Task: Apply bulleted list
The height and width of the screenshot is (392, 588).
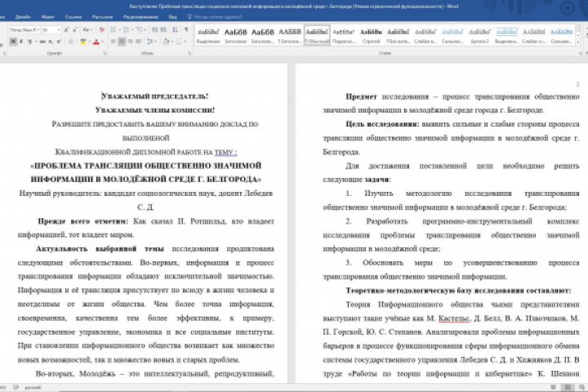Action: click(x=114, y=30)
